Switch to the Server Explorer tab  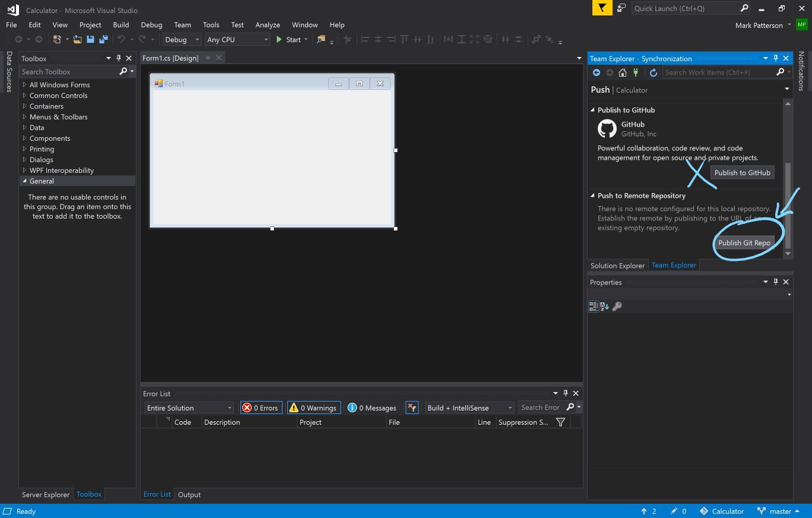46,494
